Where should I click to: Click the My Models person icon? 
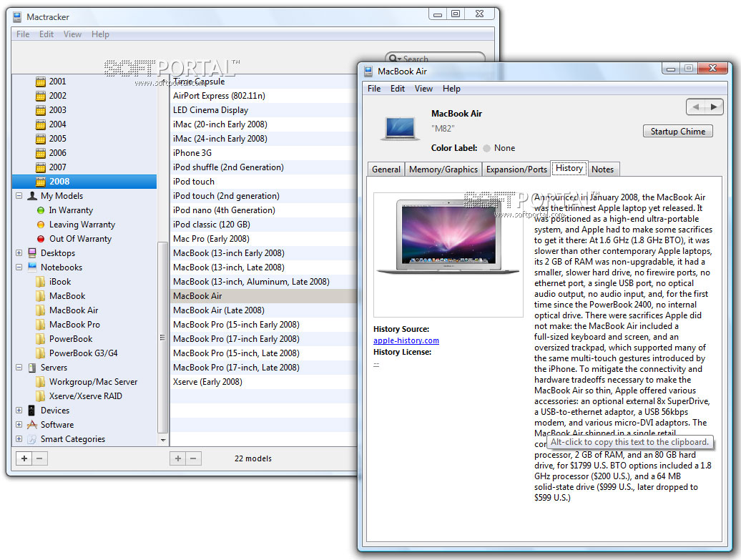tap(32, 196)
